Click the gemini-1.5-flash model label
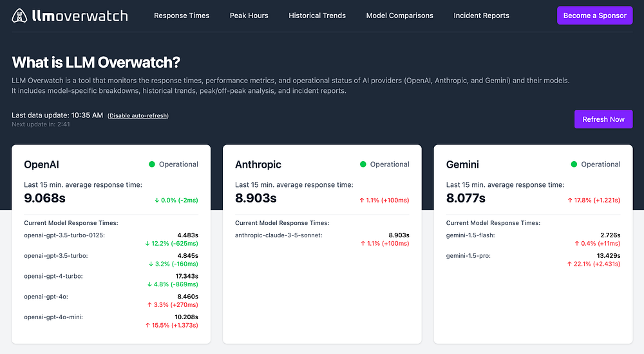The height and width of the screenshot is (354, 644). pos(470,235)
